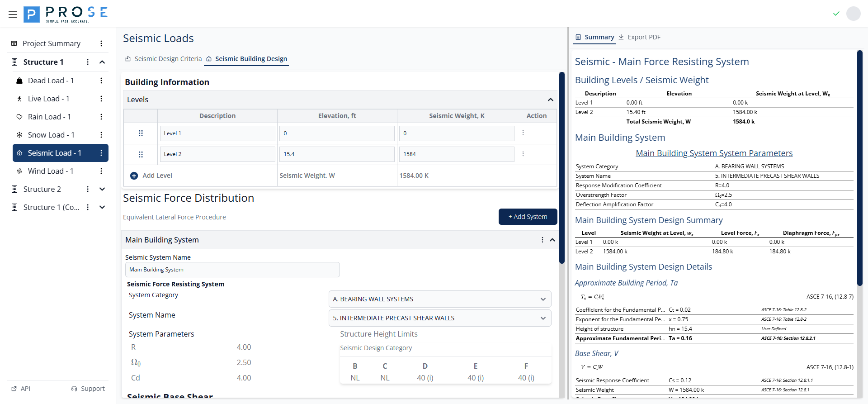Click the plus icon to add level
This screenshot has width=868, height=404.
click(x=134, y=176)
